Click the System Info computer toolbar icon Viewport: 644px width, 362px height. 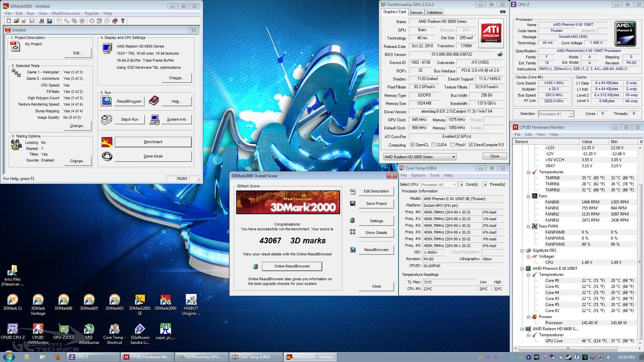41,21
